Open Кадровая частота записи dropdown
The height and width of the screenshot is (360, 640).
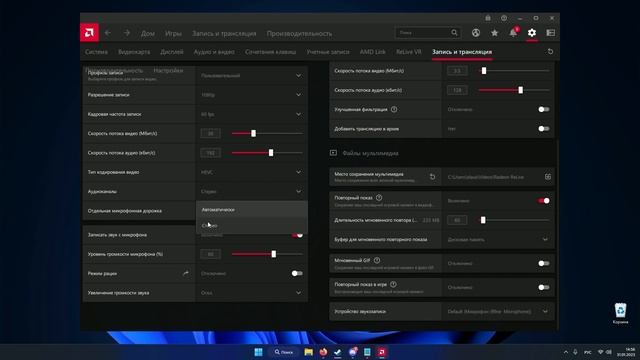pyautogui.click(x=252, y=114)
